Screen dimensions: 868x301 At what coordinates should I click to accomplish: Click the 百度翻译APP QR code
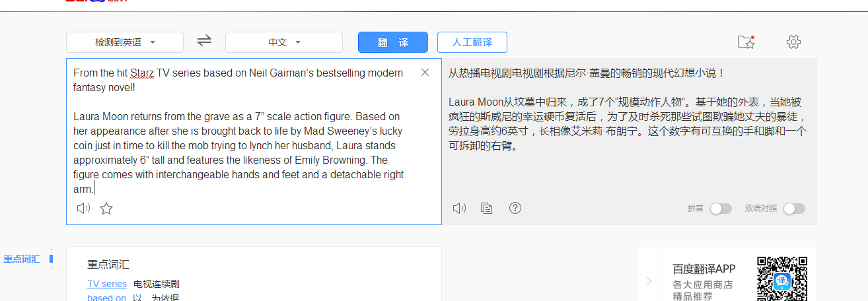click(782, 279)
